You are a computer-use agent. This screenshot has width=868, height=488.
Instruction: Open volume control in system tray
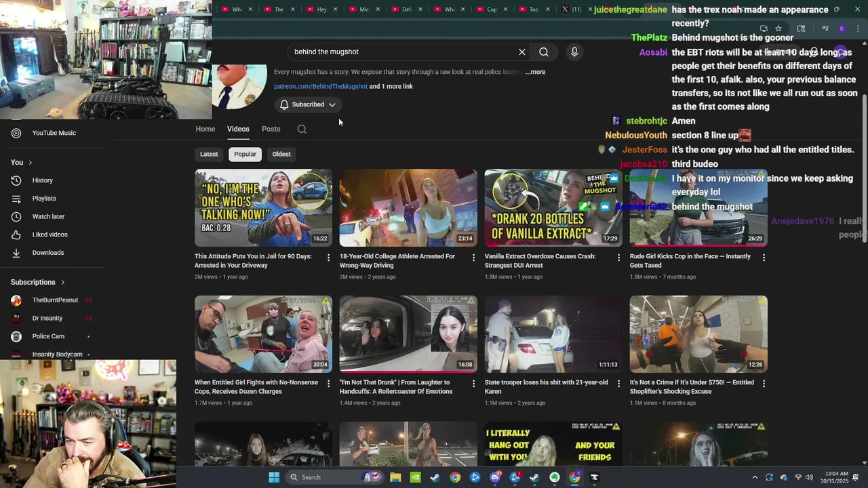point(809,477)
